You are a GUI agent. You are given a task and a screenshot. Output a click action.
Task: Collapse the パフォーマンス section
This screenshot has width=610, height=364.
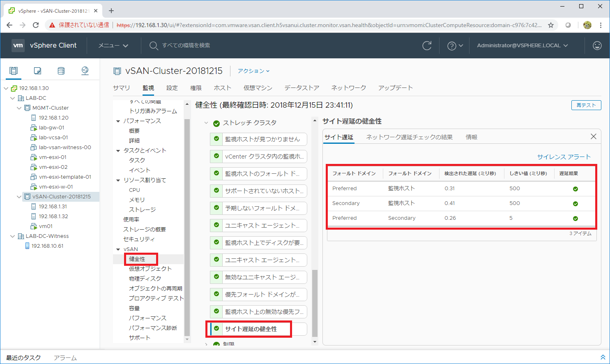[x=118, y=121]
